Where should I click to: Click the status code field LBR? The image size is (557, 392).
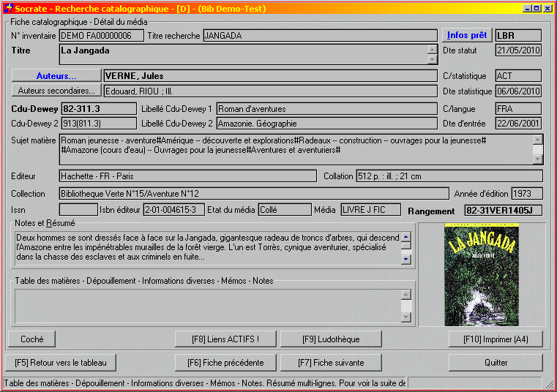(x=518, y=36)
